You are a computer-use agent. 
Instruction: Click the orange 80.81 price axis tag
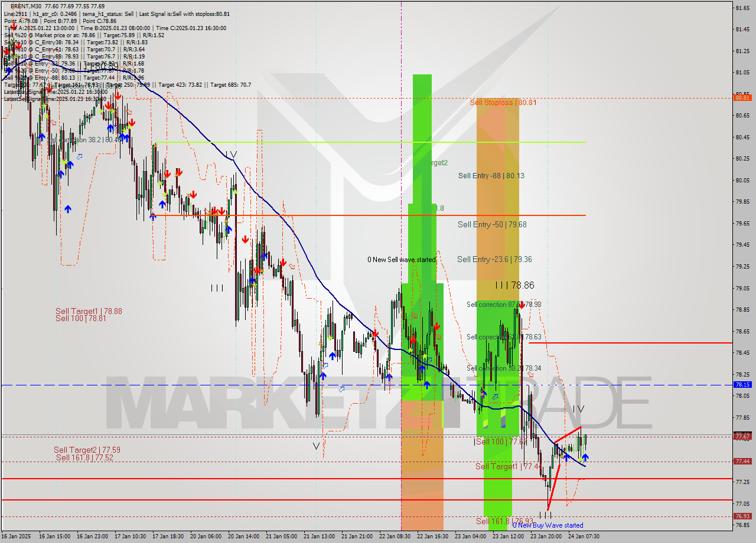click(742, 98)
